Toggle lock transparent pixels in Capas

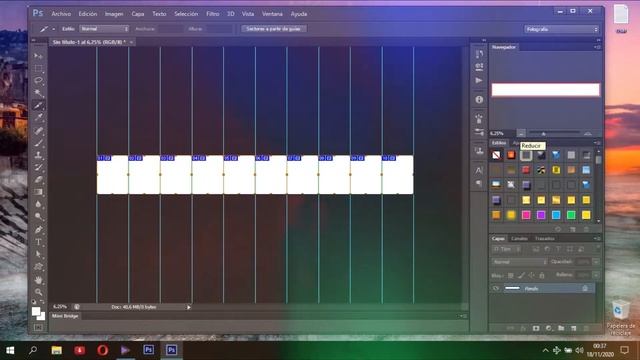coord(511,276)
